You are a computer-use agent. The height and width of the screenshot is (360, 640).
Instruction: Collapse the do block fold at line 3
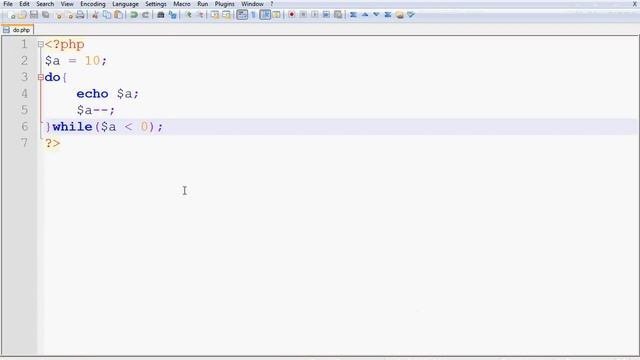tap(40, 77)
